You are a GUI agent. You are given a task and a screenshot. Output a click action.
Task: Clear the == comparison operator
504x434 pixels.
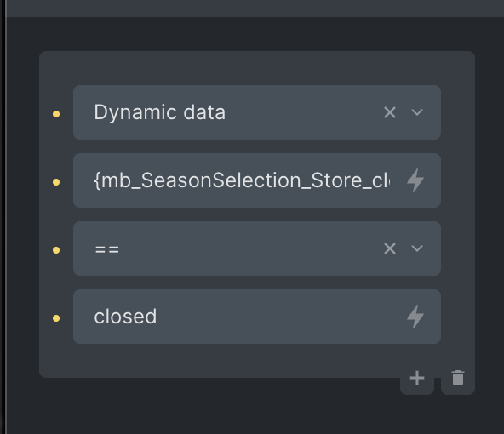pyautogui.click(x=390, y=248)
